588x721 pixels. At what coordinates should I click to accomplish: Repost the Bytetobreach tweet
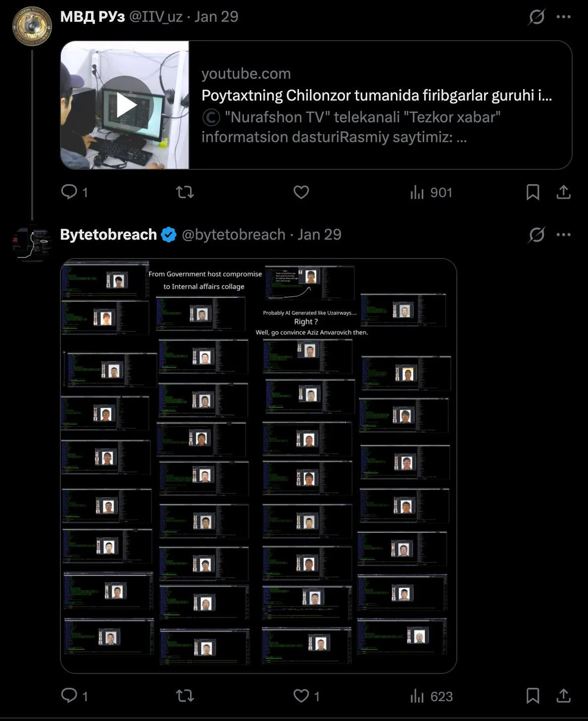tap(185, 696)
